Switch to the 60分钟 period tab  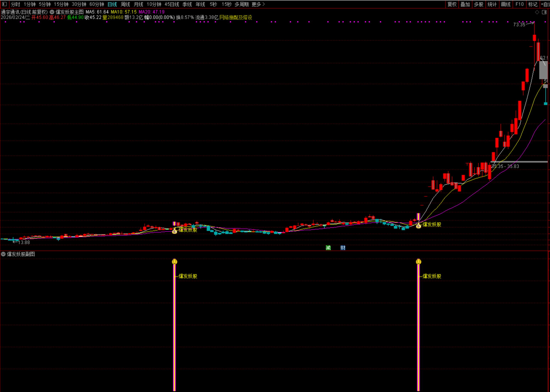(97, 4)
